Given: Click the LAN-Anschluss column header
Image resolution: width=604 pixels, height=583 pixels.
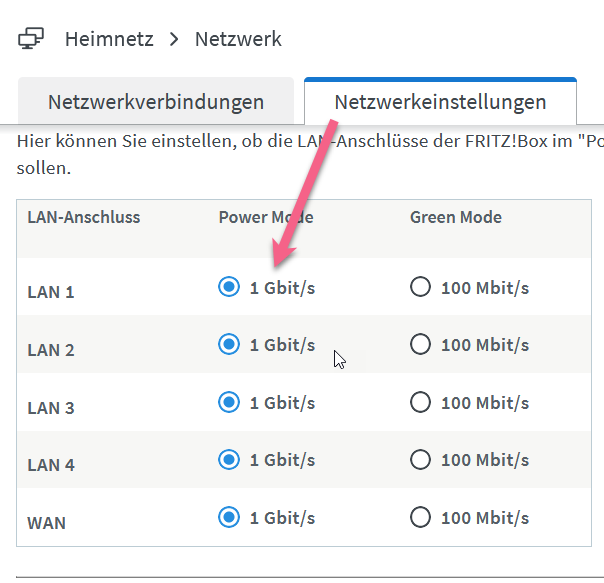Looking at the screenshot, I should [84, 217].
